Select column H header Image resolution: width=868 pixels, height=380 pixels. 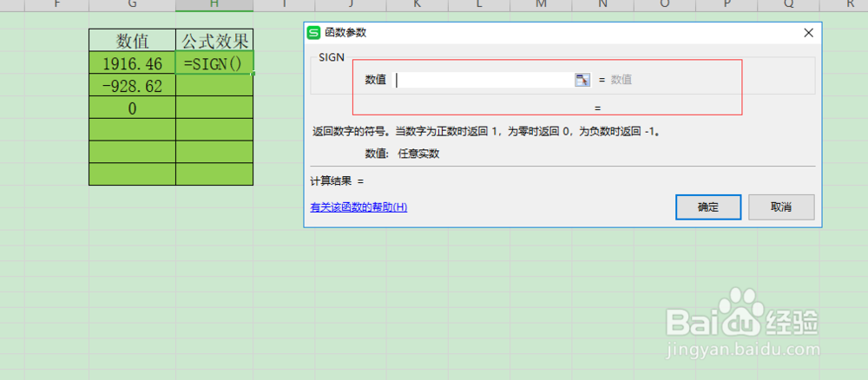click(x=214, y=5)
